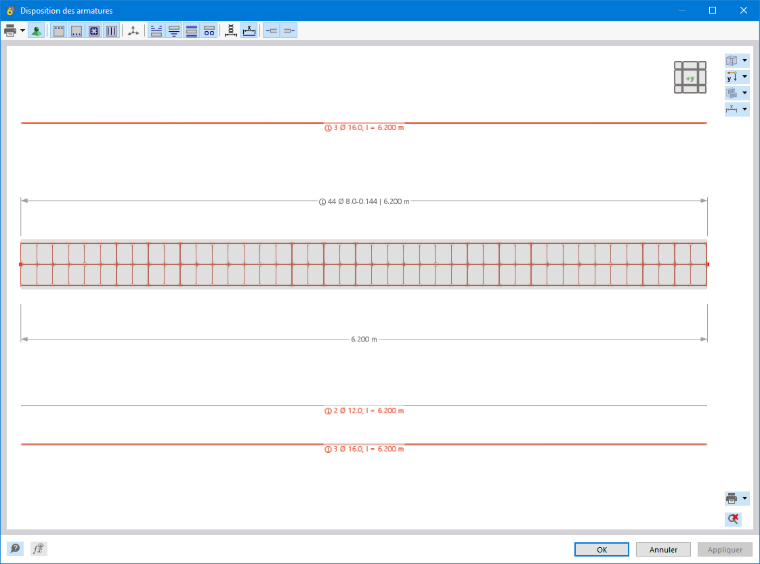This screenshot has height=564, width=760.
Task: Confirm with the OK button
Action: click(x=602, y=549)
